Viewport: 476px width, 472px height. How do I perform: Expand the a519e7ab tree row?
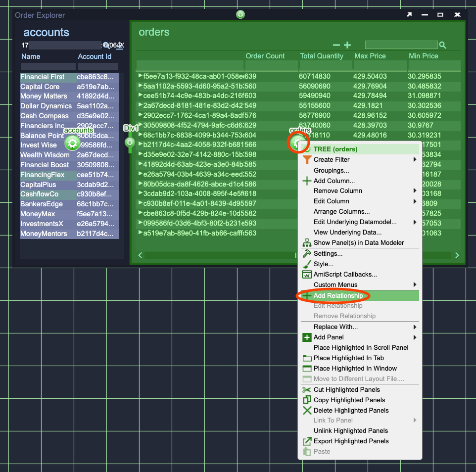click(141, 233)
